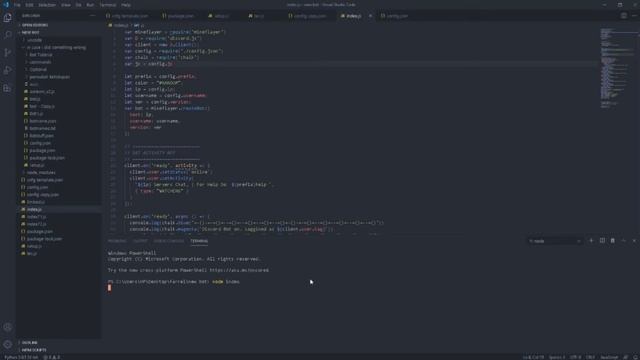Close the terminal panel
Viewport: 640px width, 360px height.
pyautogui.click(x=634, y=241)
